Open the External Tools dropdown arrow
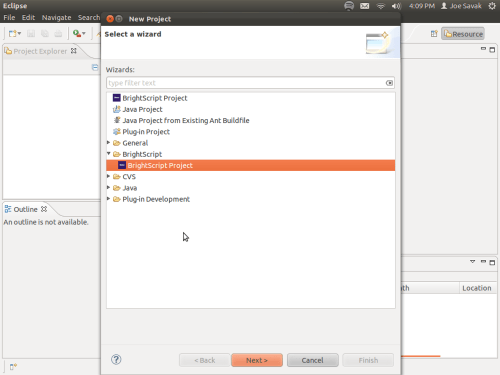 click(x=83, y=33)
